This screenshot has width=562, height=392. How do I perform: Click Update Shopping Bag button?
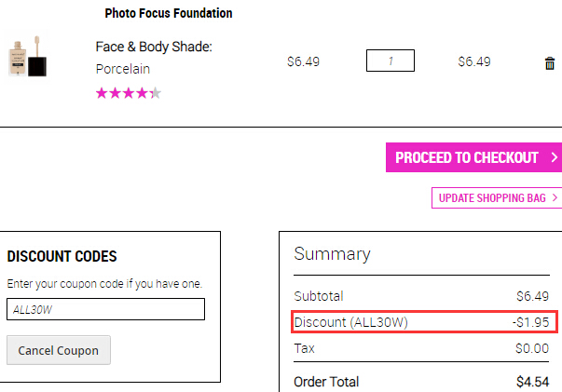tap(497, 197)
